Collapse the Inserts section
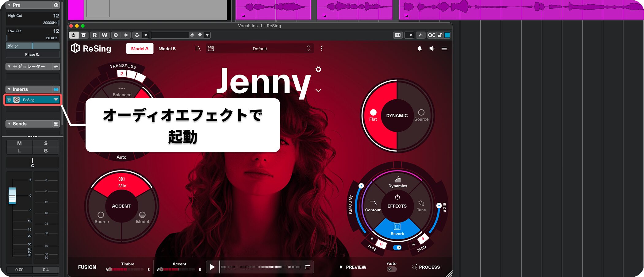This screenshot has width=644, height=277. tap(10, 89)
